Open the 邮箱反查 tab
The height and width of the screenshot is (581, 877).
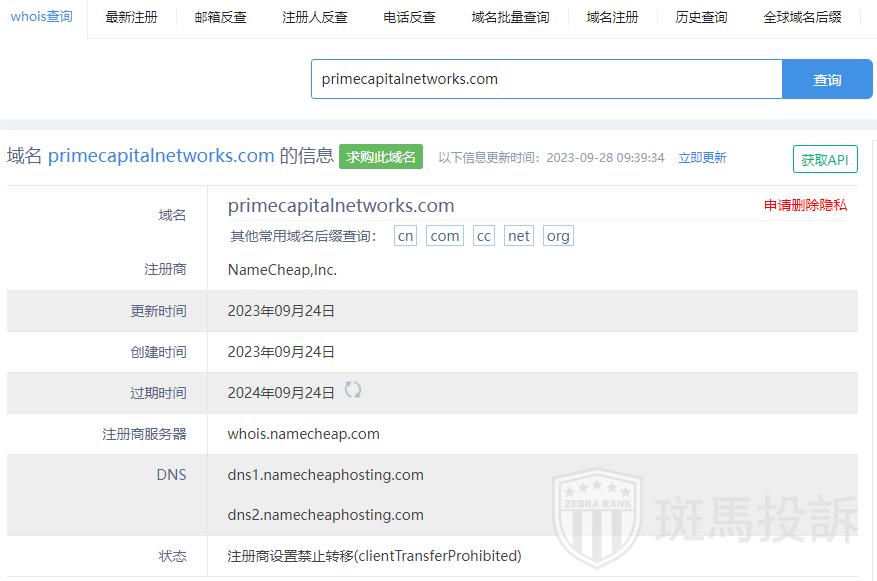220,17
